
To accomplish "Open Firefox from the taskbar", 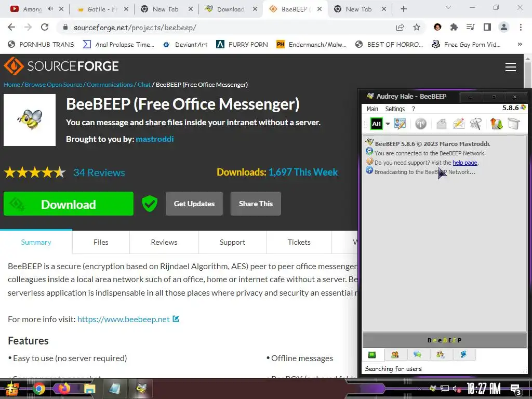I will [x=64, y=388].
